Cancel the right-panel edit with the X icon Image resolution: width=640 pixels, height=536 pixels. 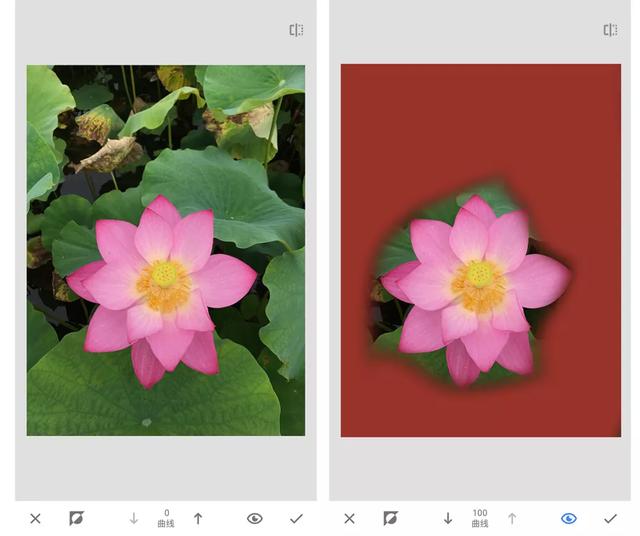coord(349,518)
